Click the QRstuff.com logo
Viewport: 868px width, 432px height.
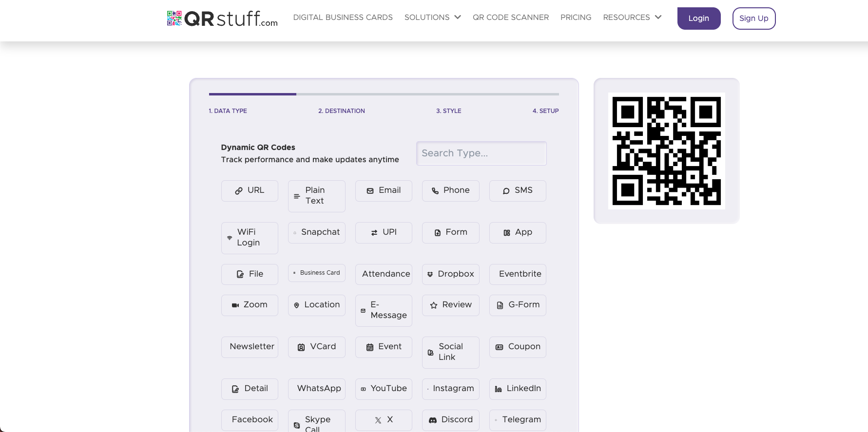pyautogui.click(x=222, y=19)
